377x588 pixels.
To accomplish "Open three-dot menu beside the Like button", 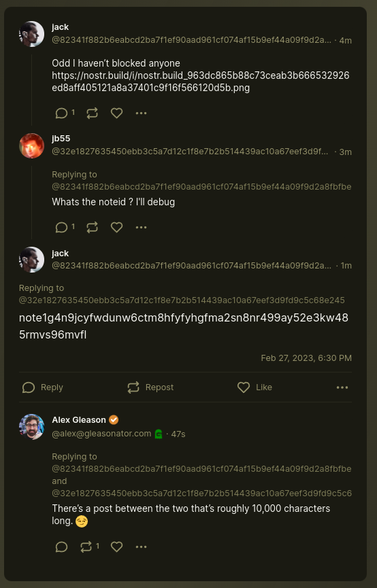I will (x=342, y=387).
